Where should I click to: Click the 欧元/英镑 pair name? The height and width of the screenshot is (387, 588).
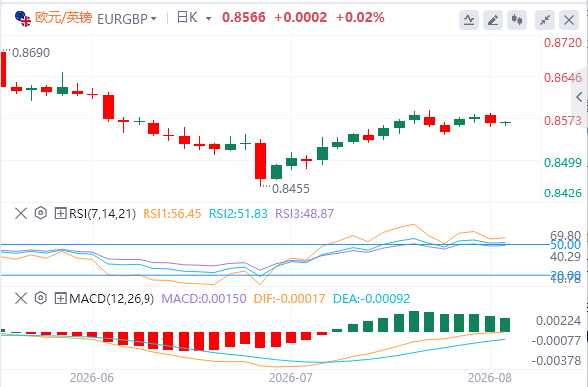[x=63, y=18]
